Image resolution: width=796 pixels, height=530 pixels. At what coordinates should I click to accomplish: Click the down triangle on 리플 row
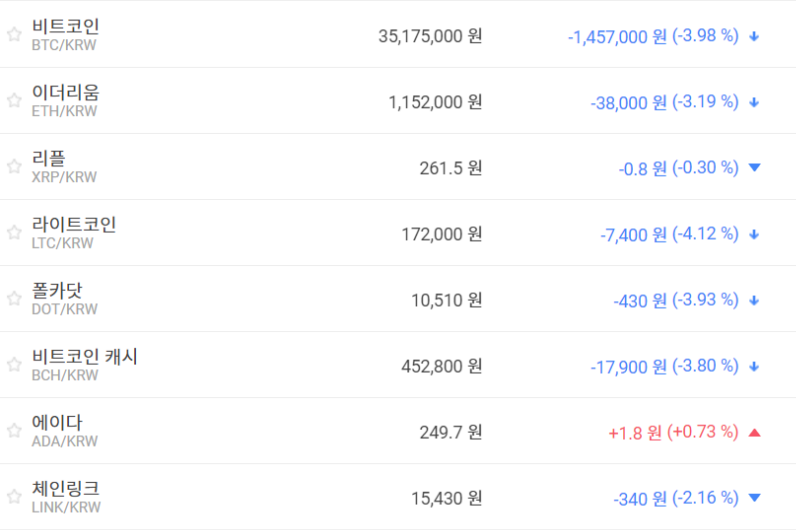(x=755, y=168)
